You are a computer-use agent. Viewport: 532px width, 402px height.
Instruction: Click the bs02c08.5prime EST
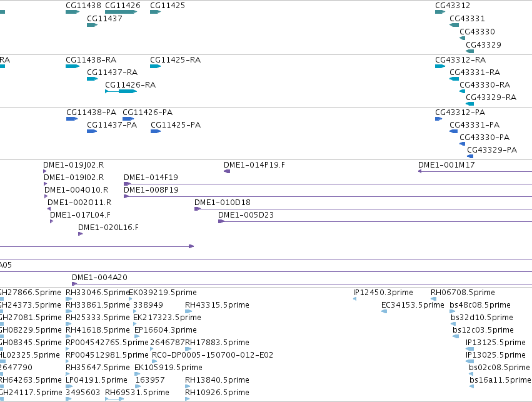[x=471, y=374]
